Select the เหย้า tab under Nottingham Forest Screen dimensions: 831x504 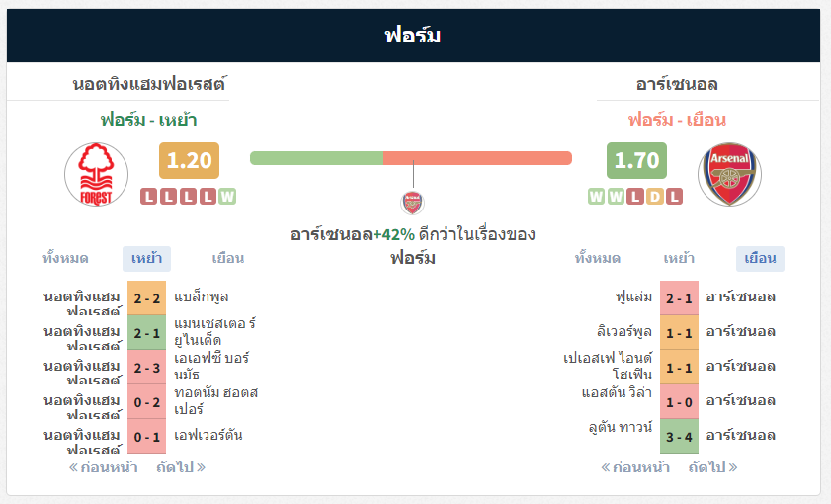coord(147,259)
